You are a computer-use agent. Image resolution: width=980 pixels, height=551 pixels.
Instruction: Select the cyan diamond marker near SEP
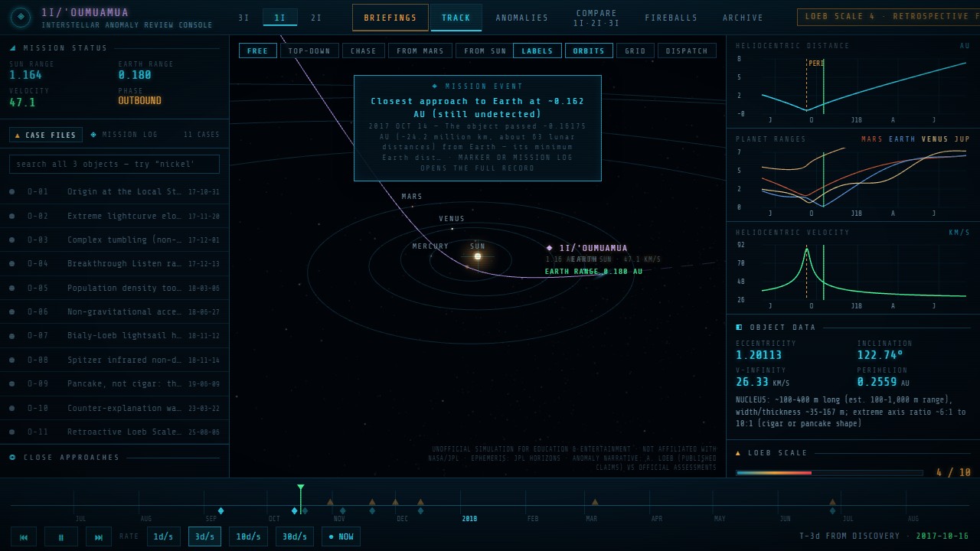point(220,510)
